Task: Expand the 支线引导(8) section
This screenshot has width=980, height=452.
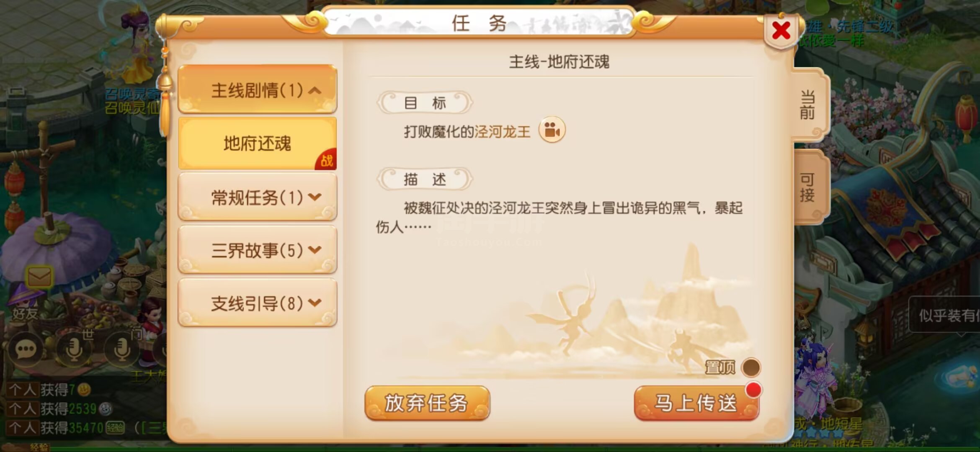Action: pos(258,303)
